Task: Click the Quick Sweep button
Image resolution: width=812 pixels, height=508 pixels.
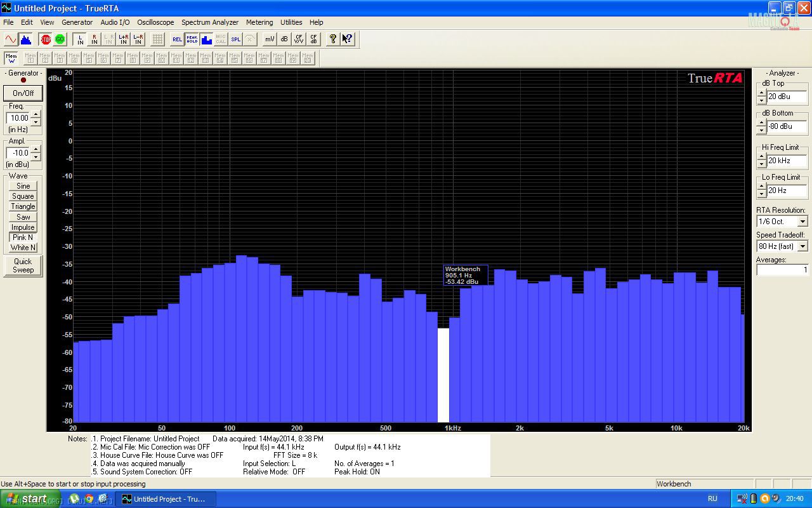Action: click(x=23, y=265)
